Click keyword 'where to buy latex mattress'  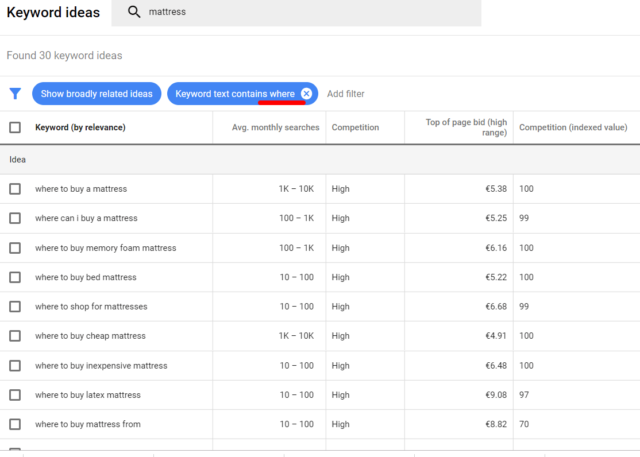(x=88, y=395)
